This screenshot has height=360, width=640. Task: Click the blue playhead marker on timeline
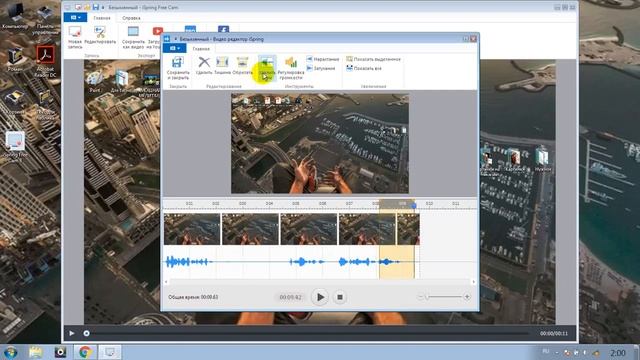click(x=414, y=206)
